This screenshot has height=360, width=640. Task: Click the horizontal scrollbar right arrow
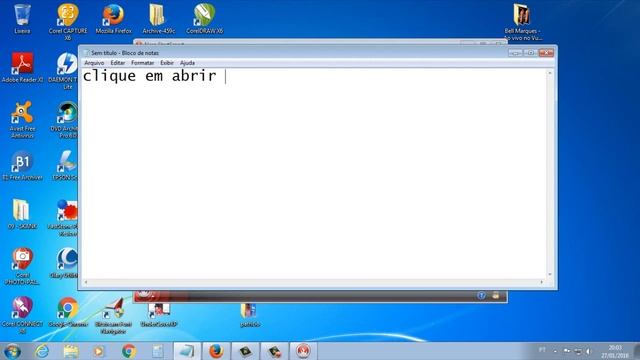point(542,282)
